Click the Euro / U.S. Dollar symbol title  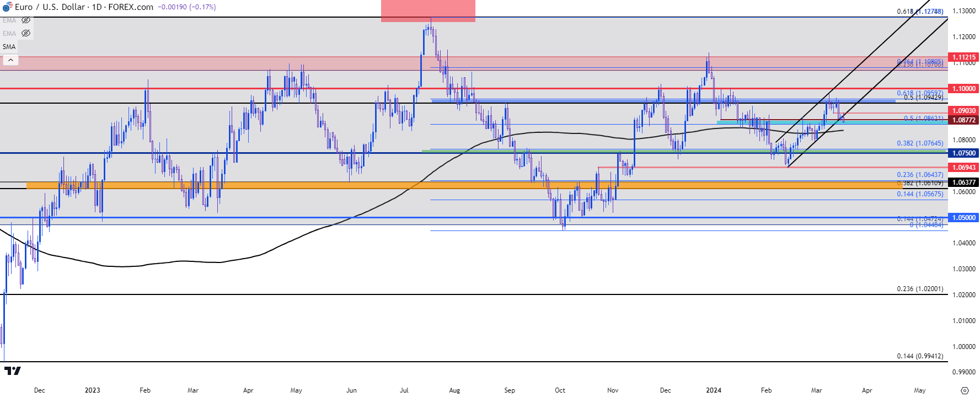click(x=50, y=7)
